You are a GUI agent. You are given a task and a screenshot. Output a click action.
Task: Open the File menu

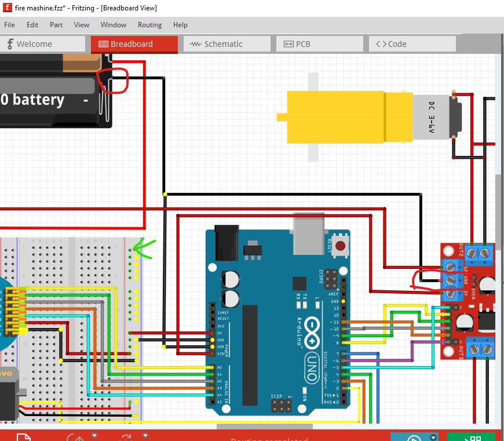point(10,25)
